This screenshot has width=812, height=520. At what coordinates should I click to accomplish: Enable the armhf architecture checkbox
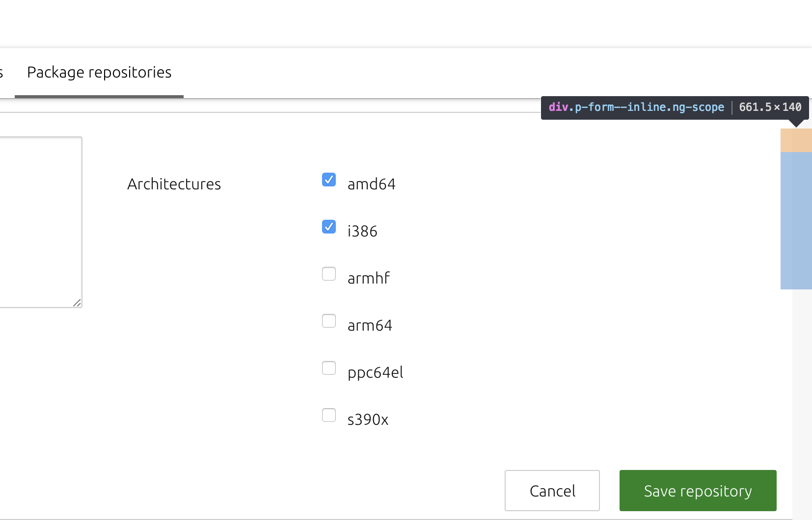tap(329, 274)
